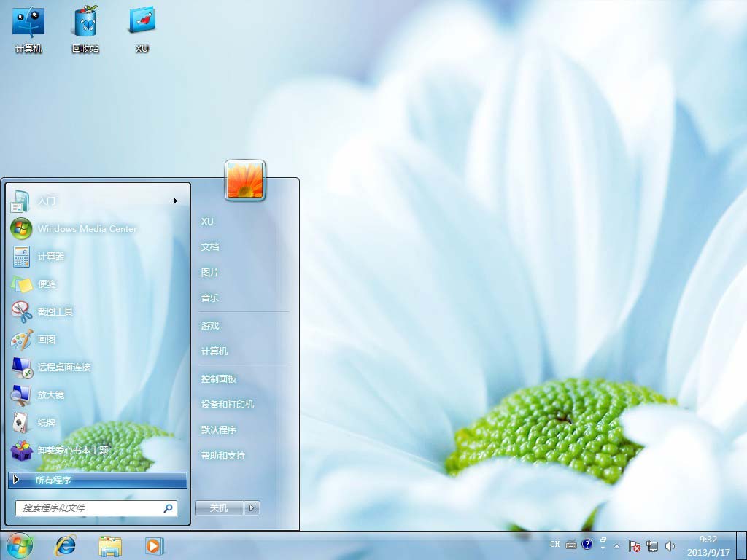Screen dimensions: 747x560
Task: Click the 搜索程序和文件 search box
Action: pos(90,508)
